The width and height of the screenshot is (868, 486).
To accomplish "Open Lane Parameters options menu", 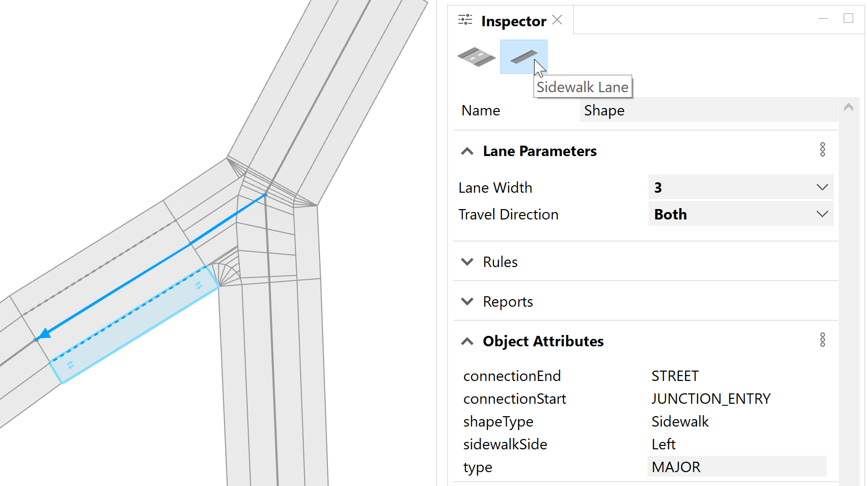I will click(x=822, y=150).
